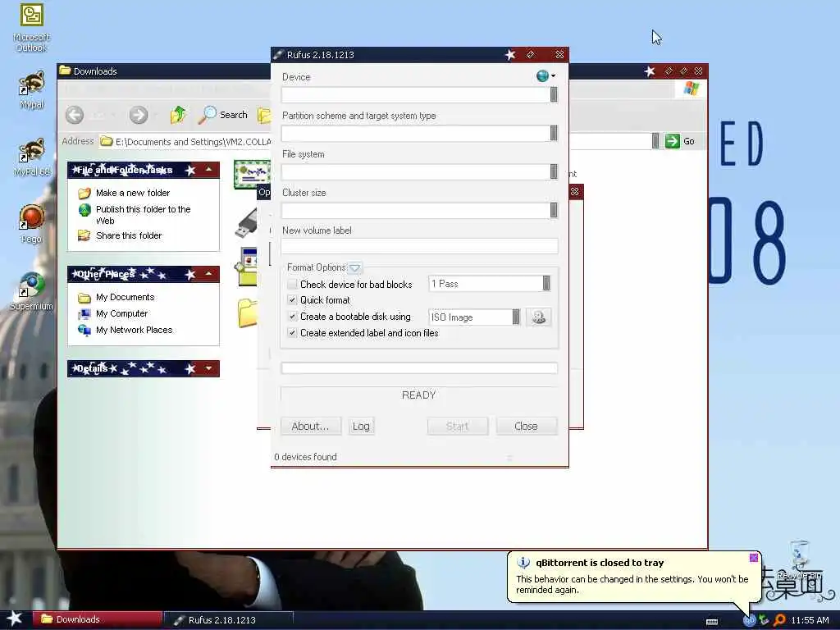Click the qBittorrent is closed to tray balloon

point(634,577)
